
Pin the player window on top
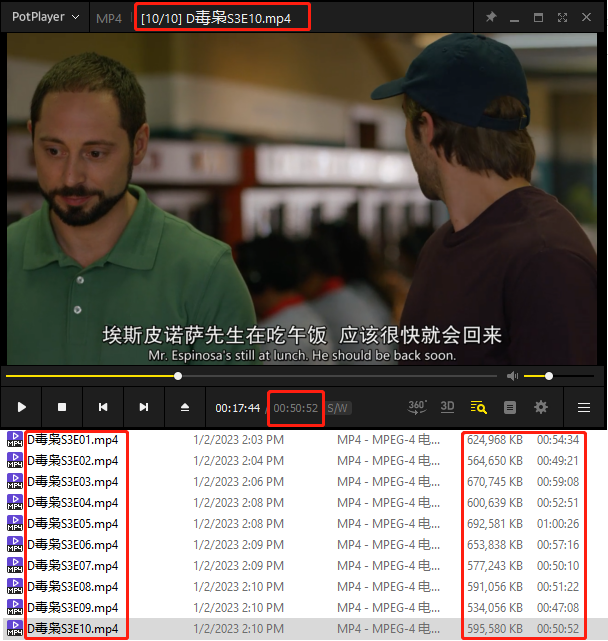click(x=491, y=17)
